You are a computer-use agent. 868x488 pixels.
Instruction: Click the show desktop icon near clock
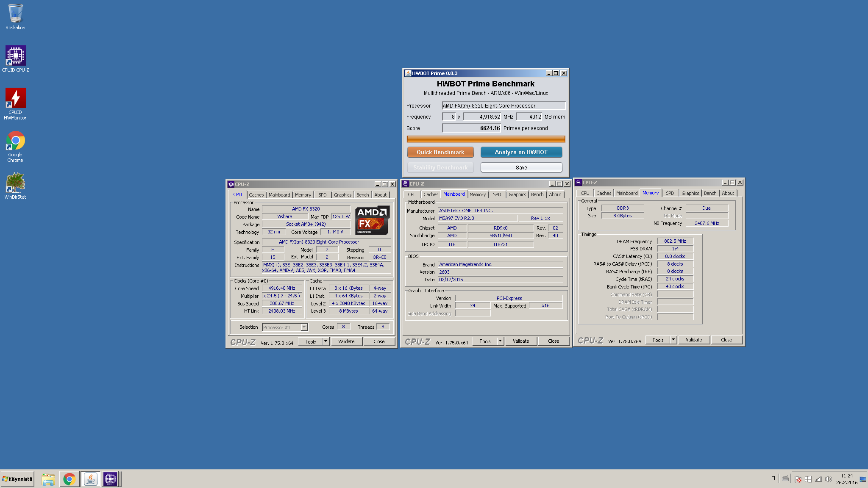(x=863, y=479)
